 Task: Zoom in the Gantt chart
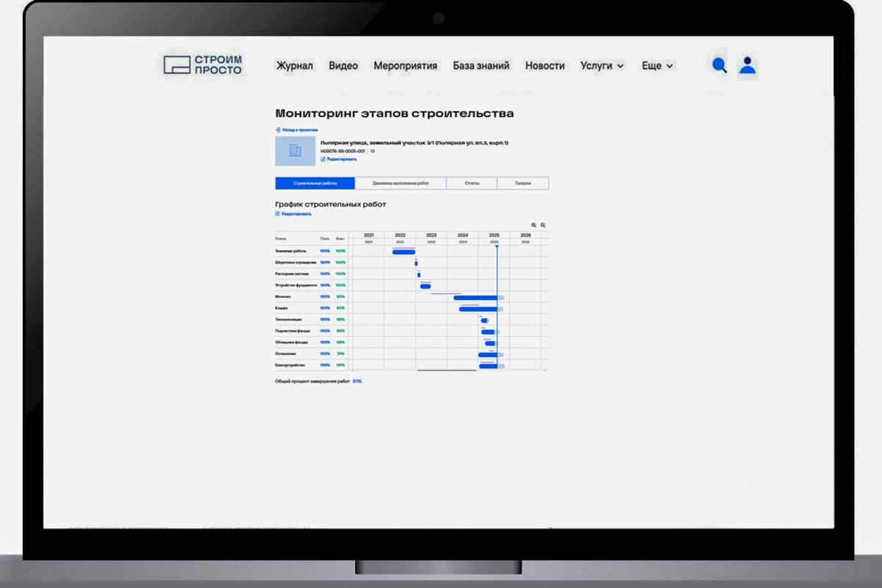[x=534, y=226]
